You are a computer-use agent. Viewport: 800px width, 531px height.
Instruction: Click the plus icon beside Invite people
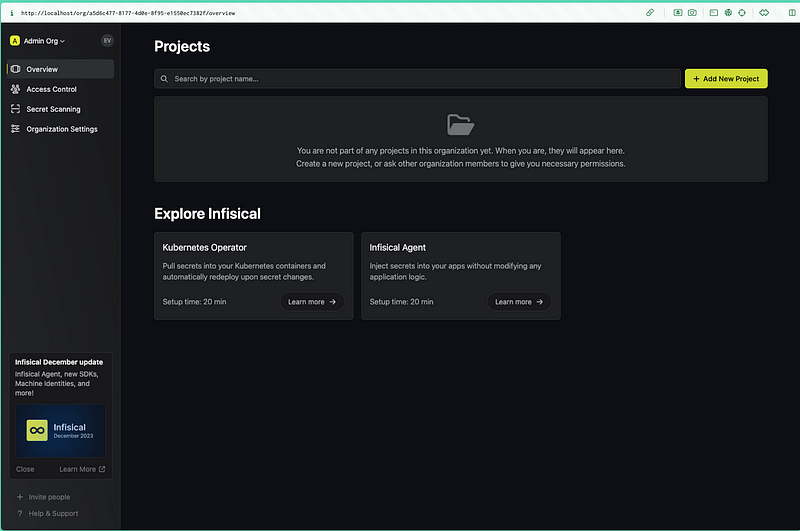[20, 497]
